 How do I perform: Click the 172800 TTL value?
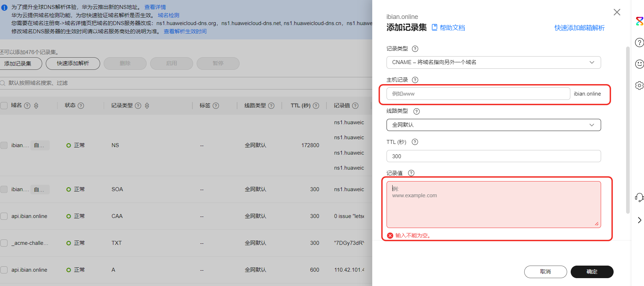coord(310,145)
